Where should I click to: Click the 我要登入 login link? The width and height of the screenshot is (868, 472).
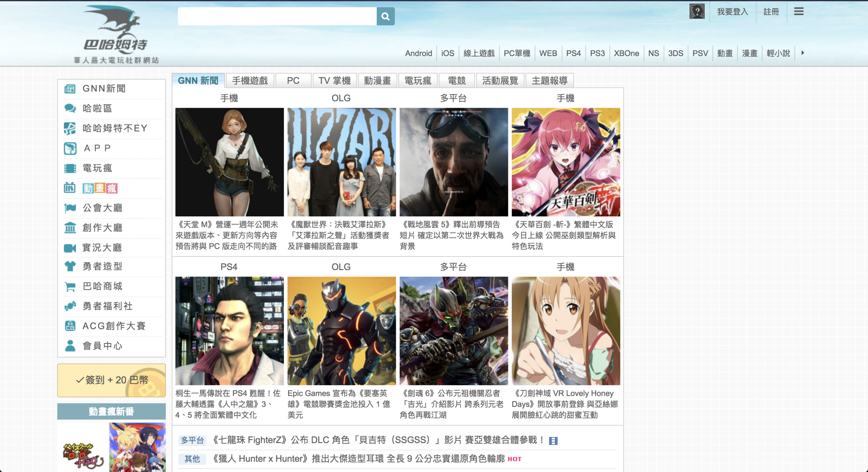click(x=732, y=12)
